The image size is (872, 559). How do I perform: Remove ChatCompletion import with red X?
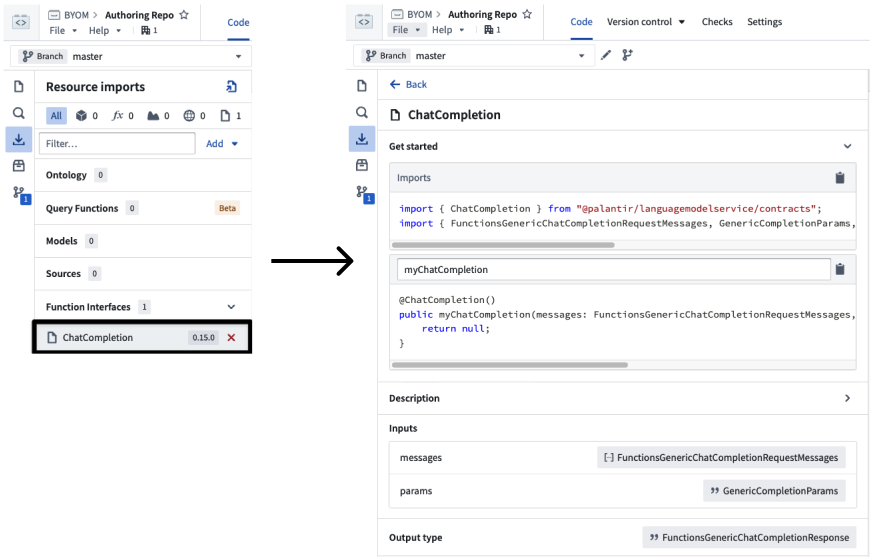(x=231, y=338)
